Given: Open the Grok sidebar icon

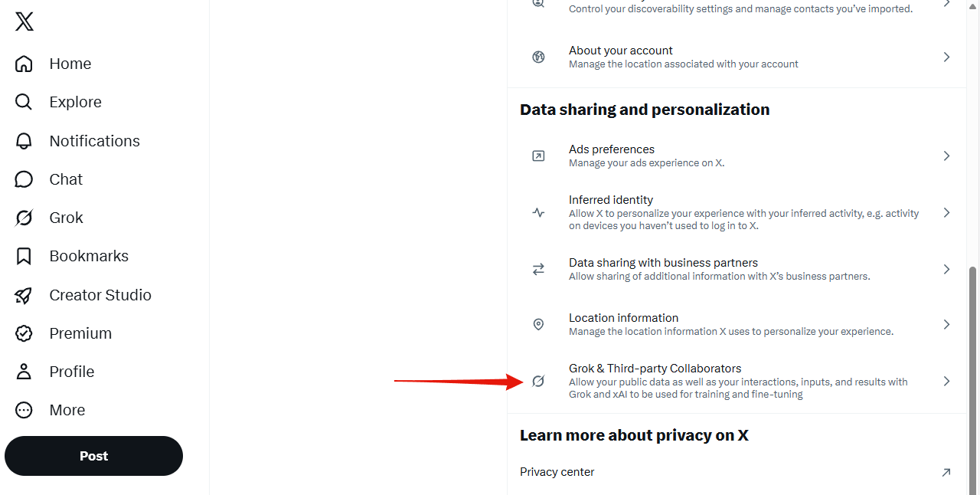Looking at the screenshot, I should [x=24, y=218].
